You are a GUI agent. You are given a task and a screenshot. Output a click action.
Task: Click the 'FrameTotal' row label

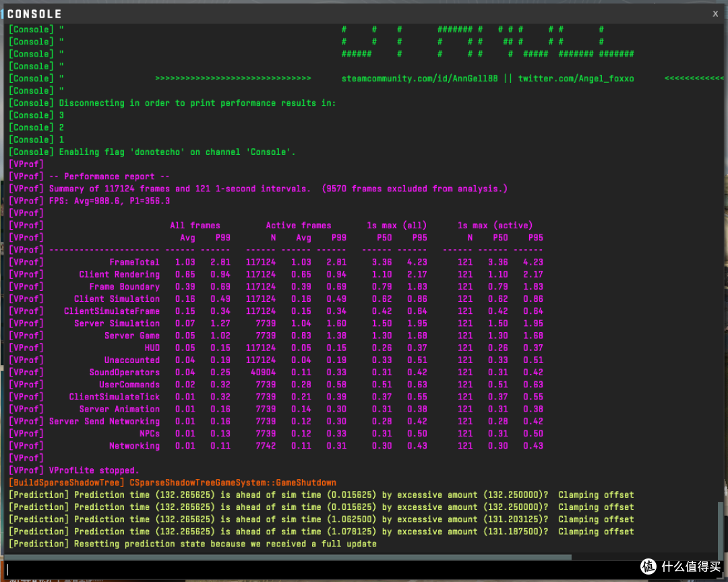(134, 262)
